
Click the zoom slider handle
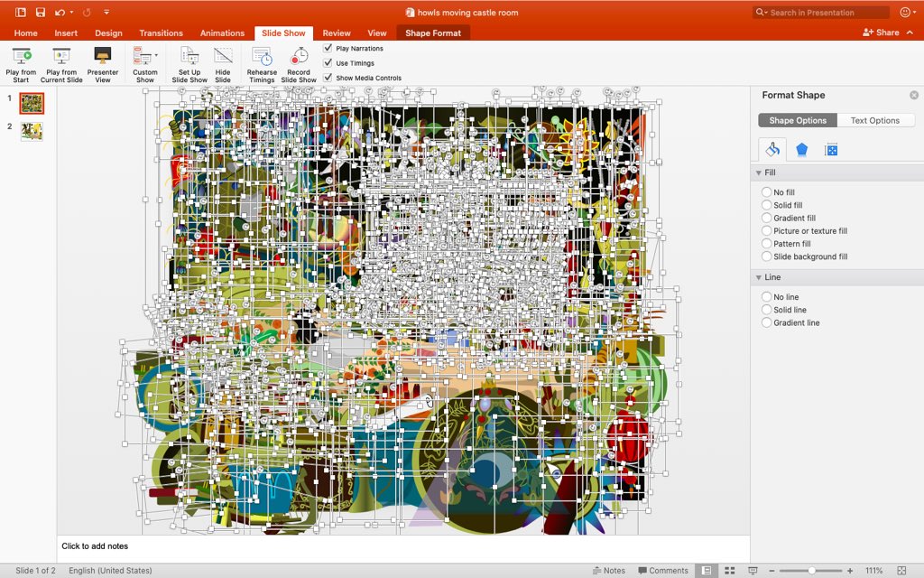[811, 571]
